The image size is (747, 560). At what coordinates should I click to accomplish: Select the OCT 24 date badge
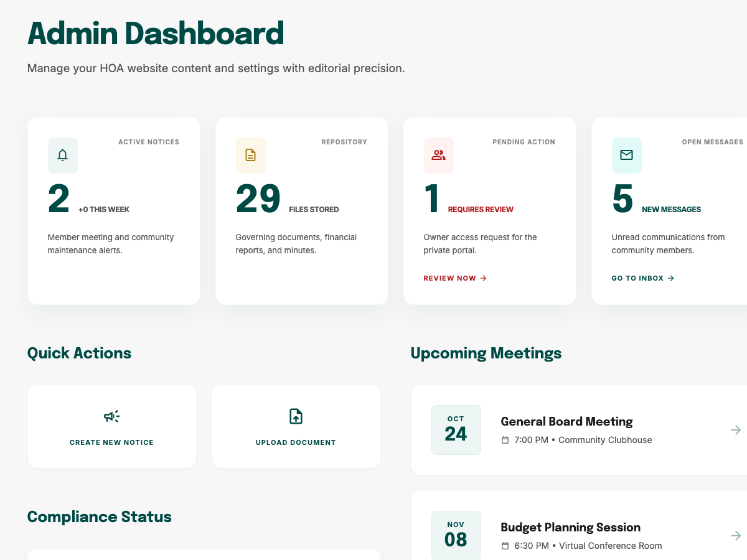point(456,430)
